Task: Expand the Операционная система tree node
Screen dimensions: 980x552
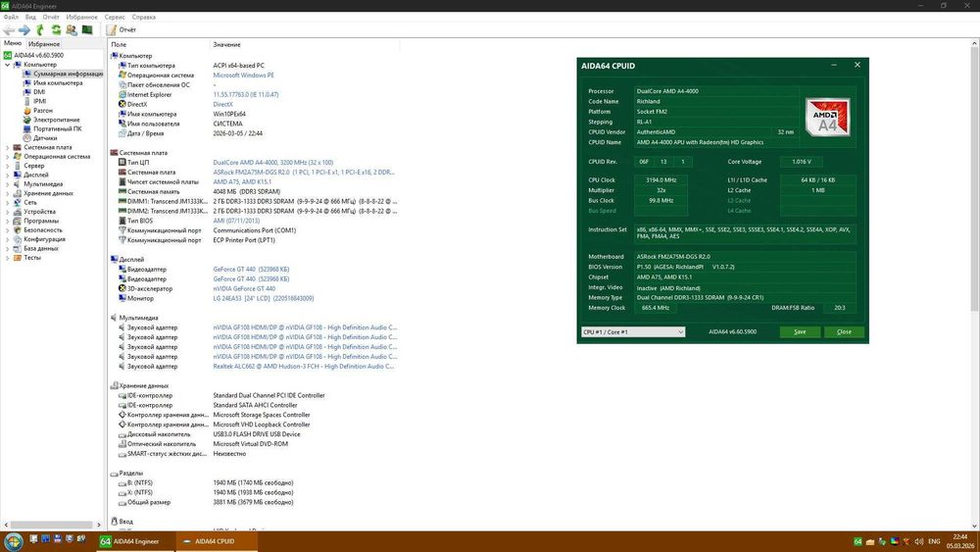Action: (8, 156)
